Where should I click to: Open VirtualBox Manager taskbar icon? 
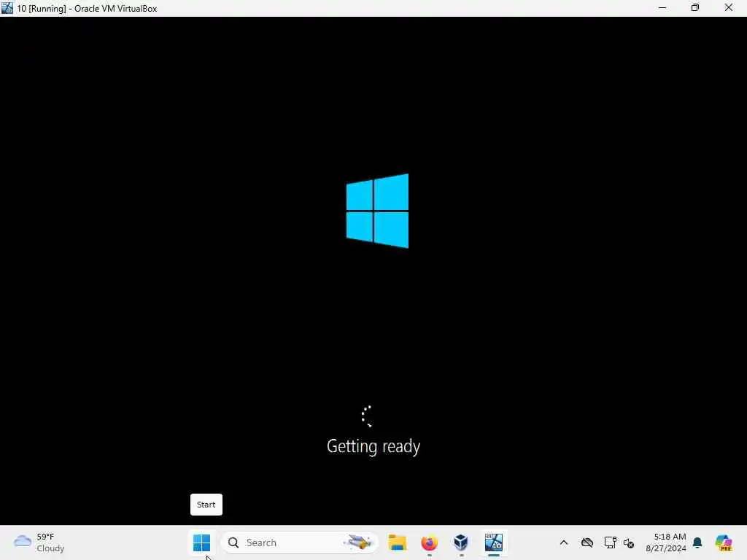[461, 542]
